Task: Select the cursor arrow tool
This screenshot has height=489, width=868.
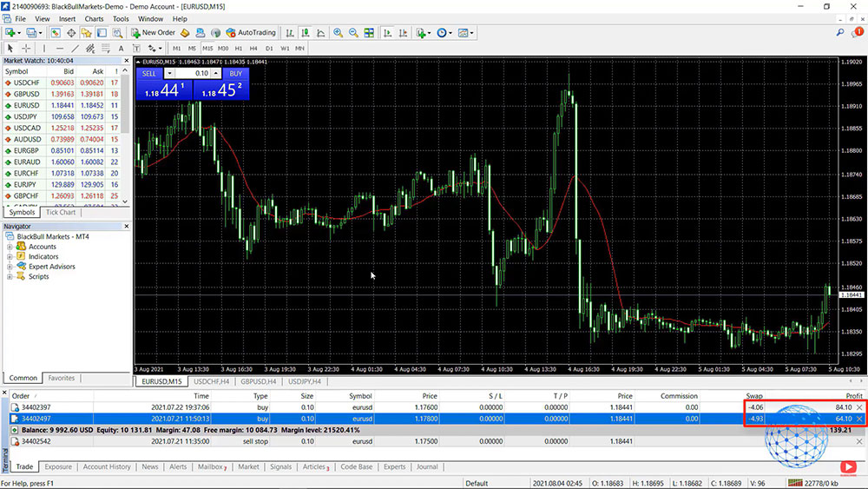Action: [10, 48]
